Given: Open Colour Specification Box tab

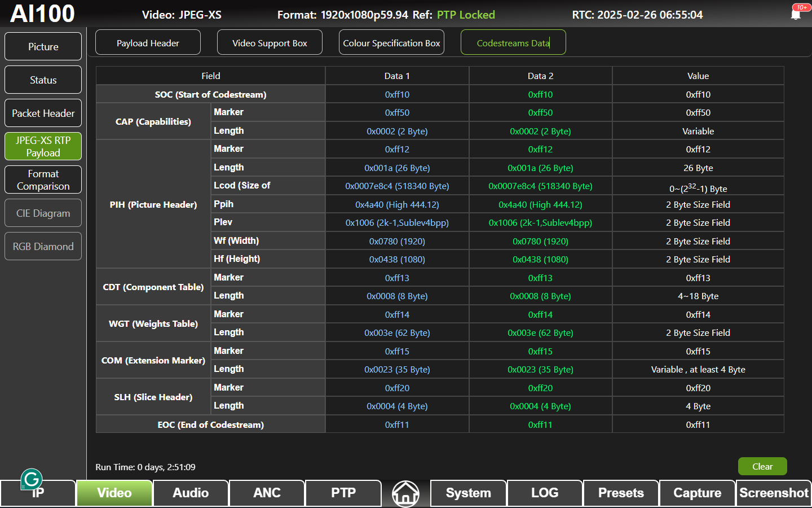Looking at the screenshot, I should [x=391, y=43].
